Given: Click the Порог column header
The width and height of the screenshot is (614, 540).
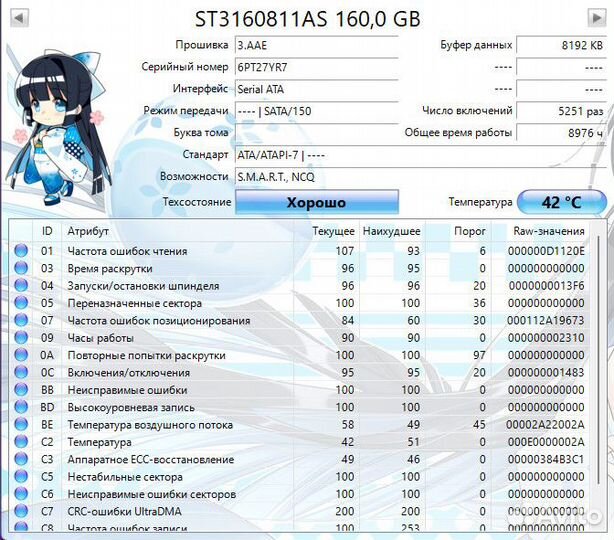Looking at the screenshot, I should (x=458, y=231).
